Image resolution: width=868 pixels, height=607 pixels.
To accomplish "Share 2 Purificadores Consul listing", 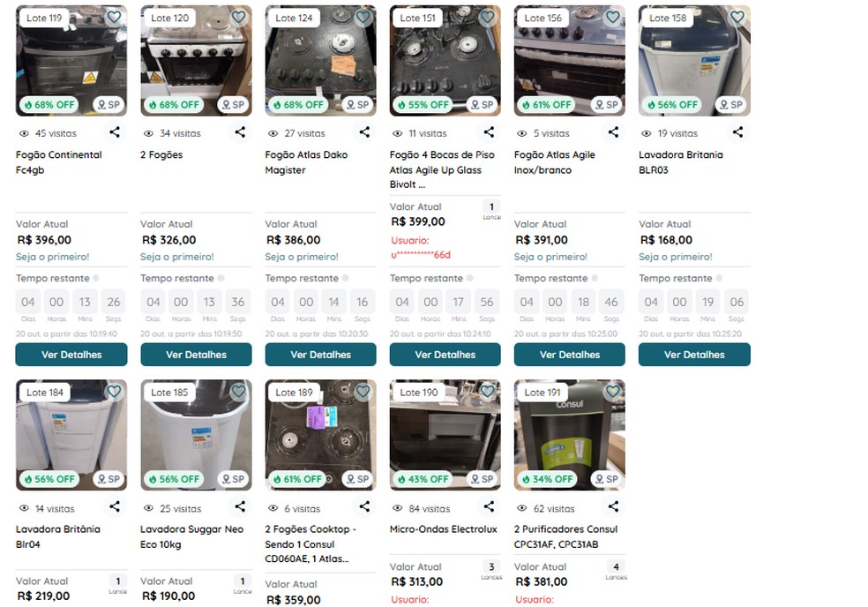I will [613, 506].
